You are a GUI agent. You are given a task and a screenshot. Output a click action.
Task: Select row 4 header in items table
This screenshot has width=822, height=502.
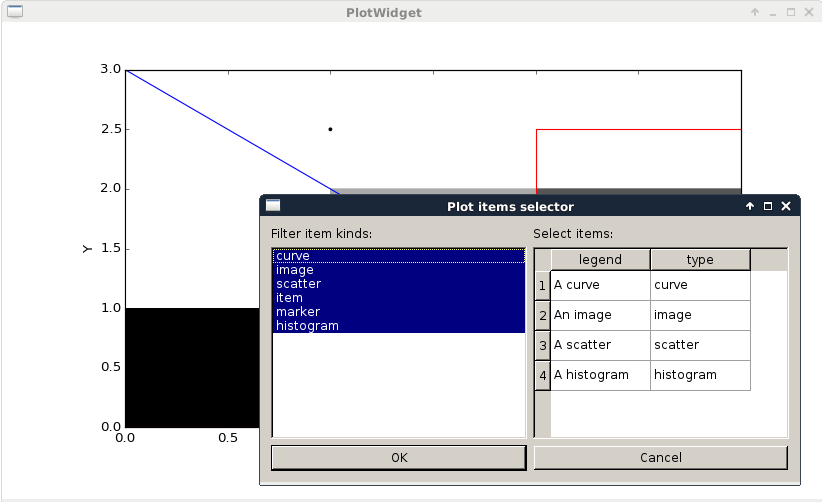click(x=542, y=376)
